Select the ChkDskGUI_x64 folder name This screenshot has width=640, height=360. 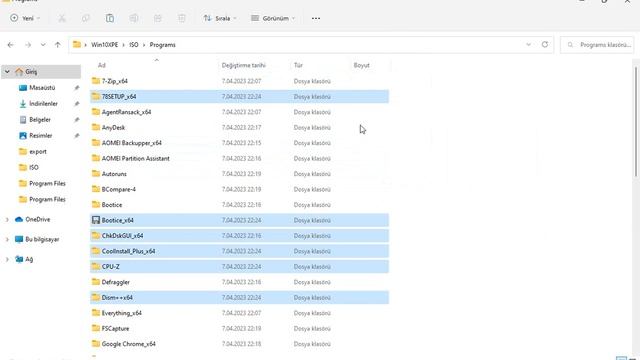tap(122, 236)
